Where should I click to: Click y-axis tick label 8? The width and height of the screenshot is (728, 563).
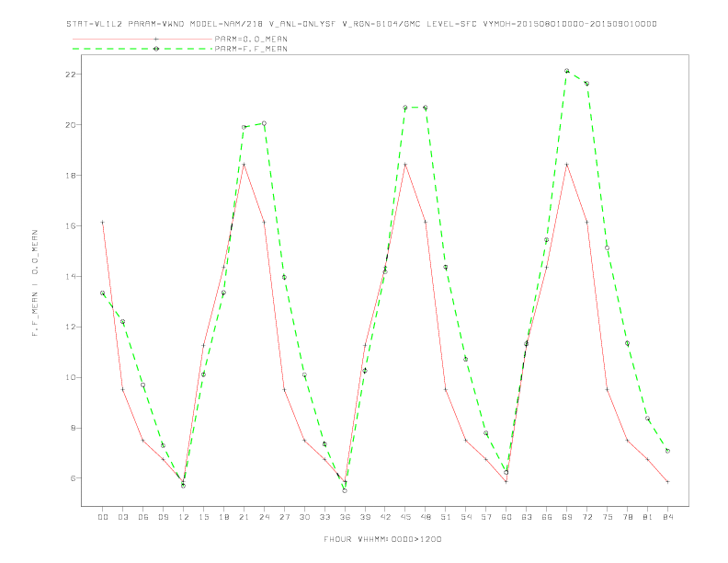[x=74, y=428]
